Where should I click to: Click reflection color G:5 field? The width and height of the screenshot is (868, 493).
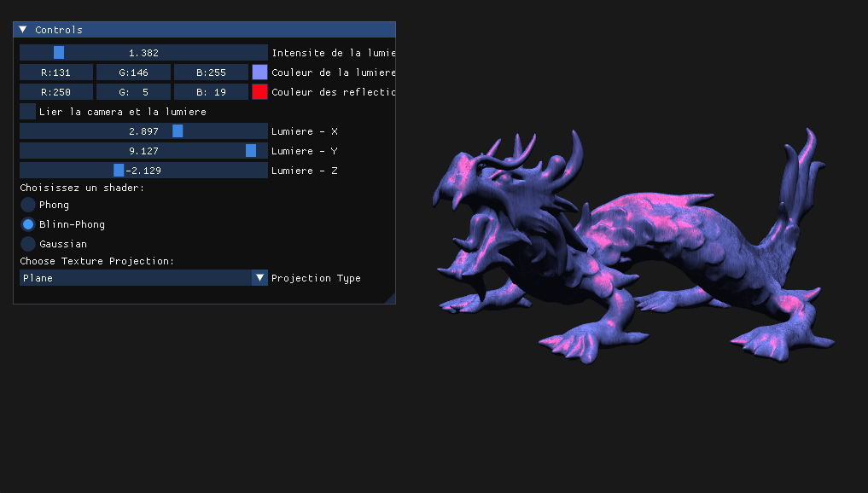pos(133,92)
